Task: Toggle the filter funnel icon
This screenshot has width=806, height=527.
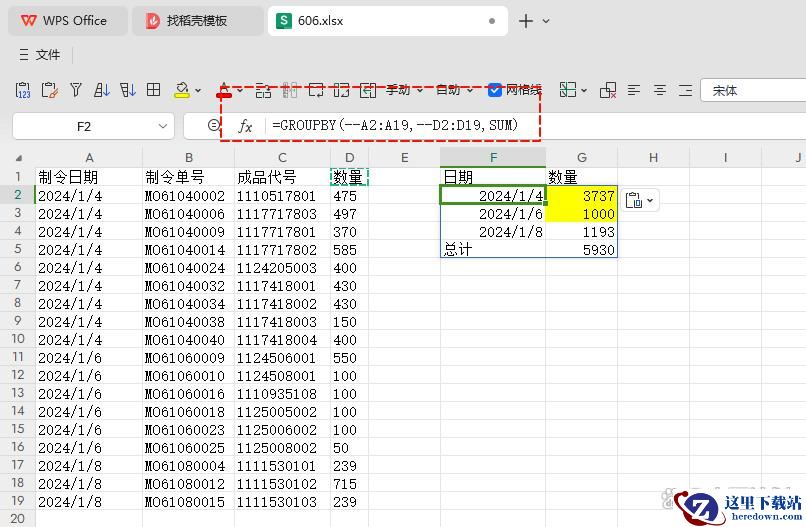Action: pyautogui.click(x=76, y=90)
